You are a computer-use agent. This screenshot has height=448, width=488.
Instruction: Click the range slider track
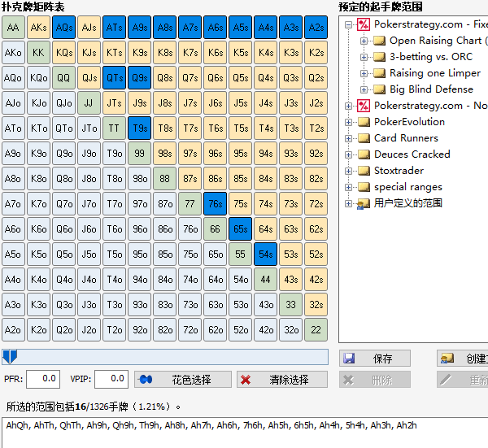165,357
